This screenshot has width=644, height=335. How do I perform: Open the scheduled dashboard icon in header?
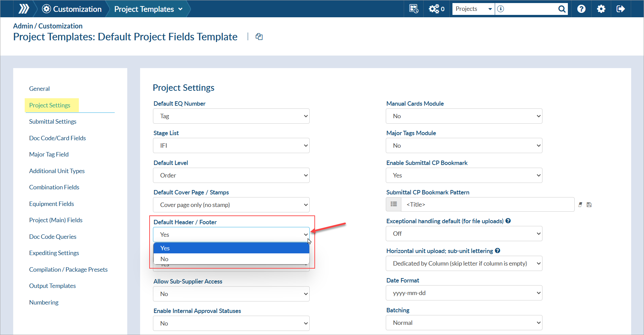click(414, 9)
